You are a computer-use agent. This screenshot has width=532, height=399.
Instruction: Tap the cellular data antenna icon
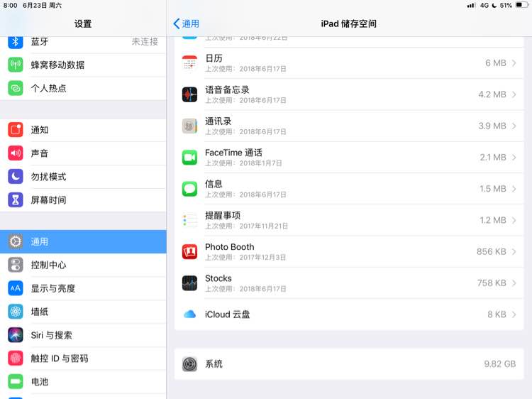(16, 65)
